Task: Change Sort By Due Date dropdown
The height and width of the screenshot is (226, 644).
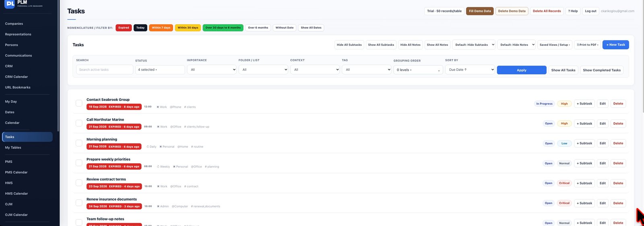Action: click(470, 70)
